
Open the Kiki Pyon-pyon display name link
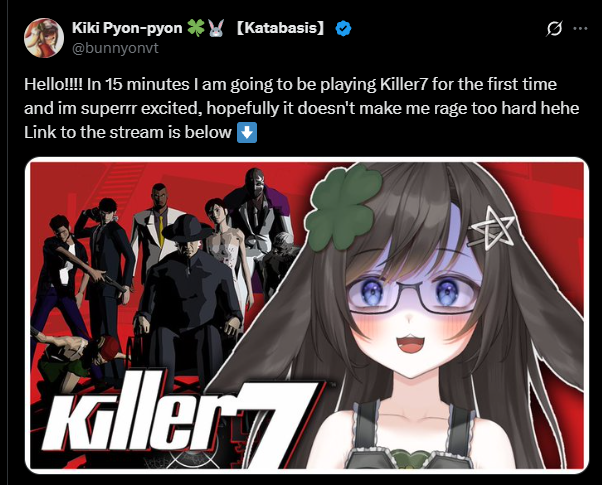(127, 28)
